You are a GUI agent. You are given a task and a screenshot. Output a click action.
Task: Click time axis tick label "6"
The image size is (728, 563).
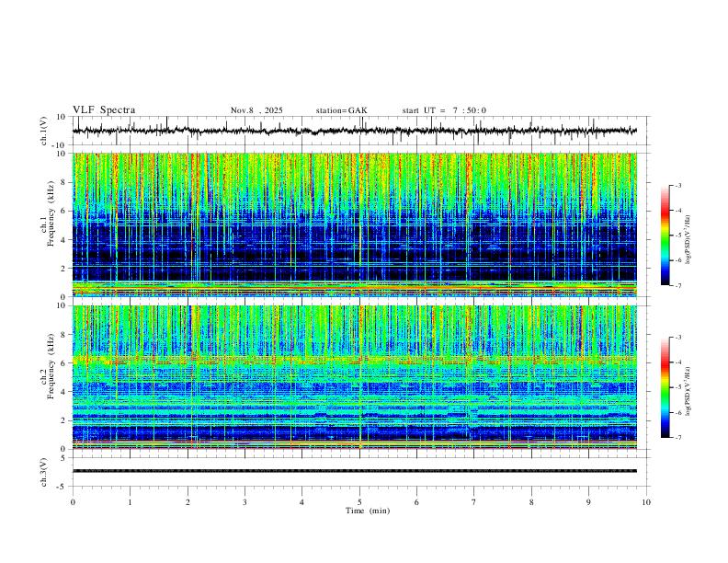(x=416, y=502)
